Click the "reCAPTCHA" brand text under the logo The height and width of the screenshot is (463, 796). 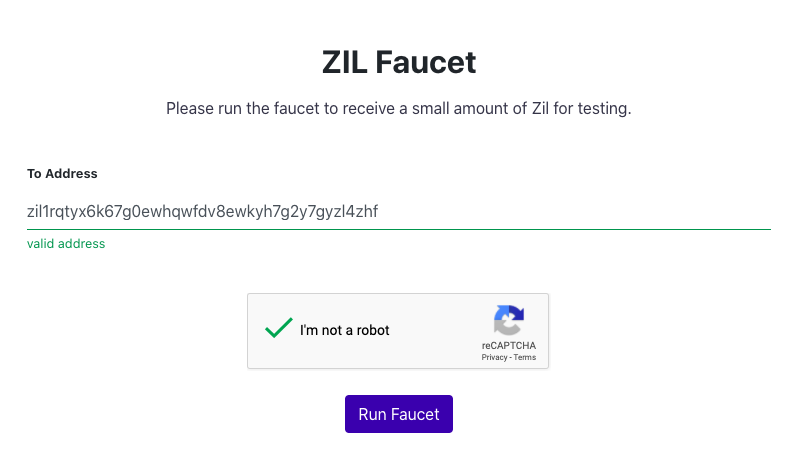509,345
